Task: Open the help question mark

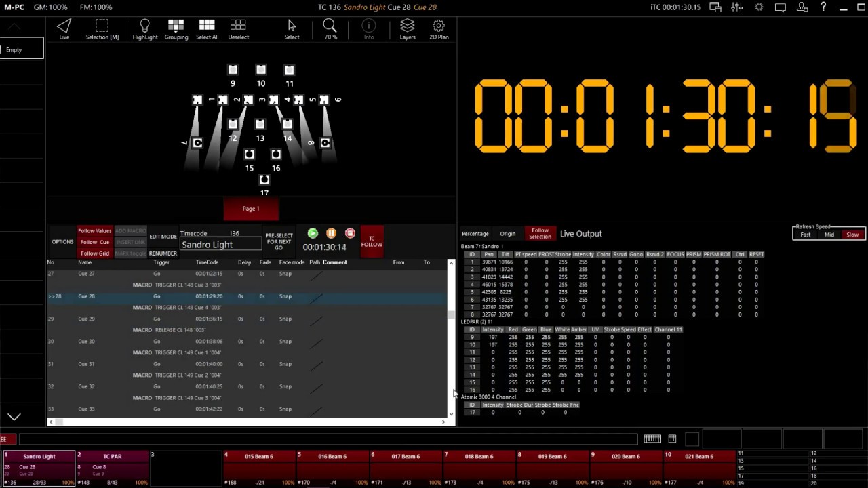Action: pos(823,7)
